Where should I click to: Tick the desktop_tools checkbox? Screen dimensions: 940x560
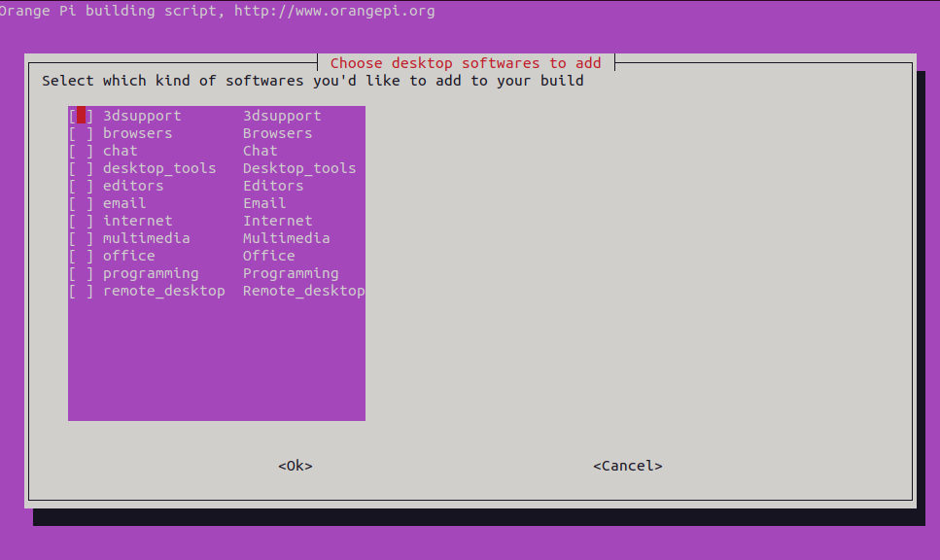pos(82,168)
